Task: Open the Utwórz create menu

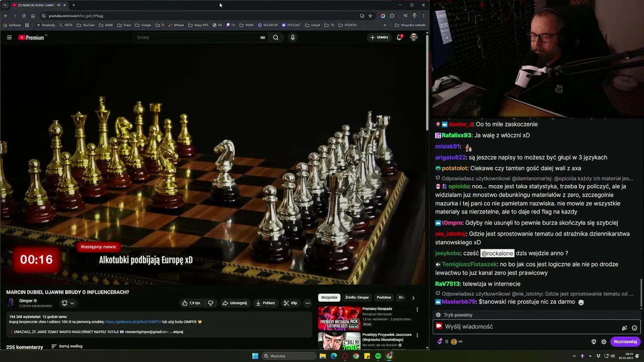Action: coord(379,37)
